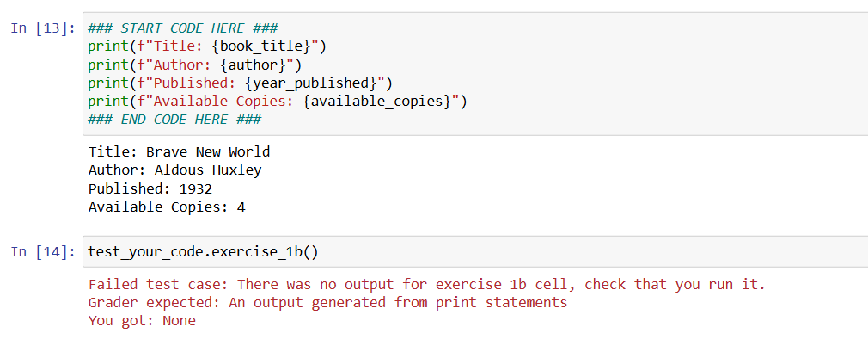Screen dimensions: 868x358
Task: Click output line Published: 1932
Action: (150, 189)
